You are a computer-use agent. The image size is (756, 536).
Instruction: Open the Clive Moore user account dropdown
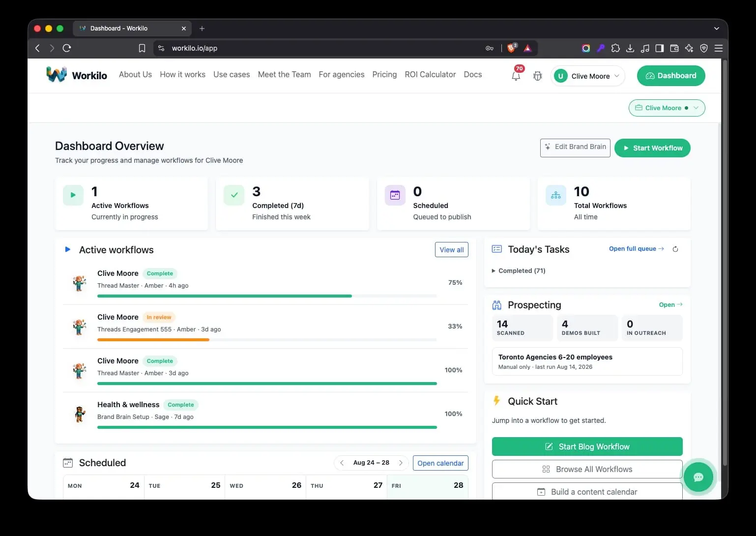(x=588, y=76)
